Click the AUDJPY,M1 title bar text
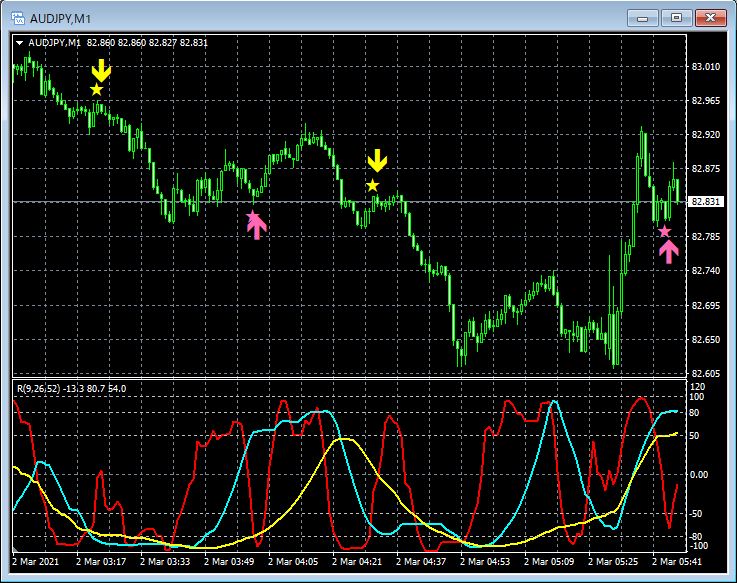This screenshot has height=583, width=737. click(60, 19)
